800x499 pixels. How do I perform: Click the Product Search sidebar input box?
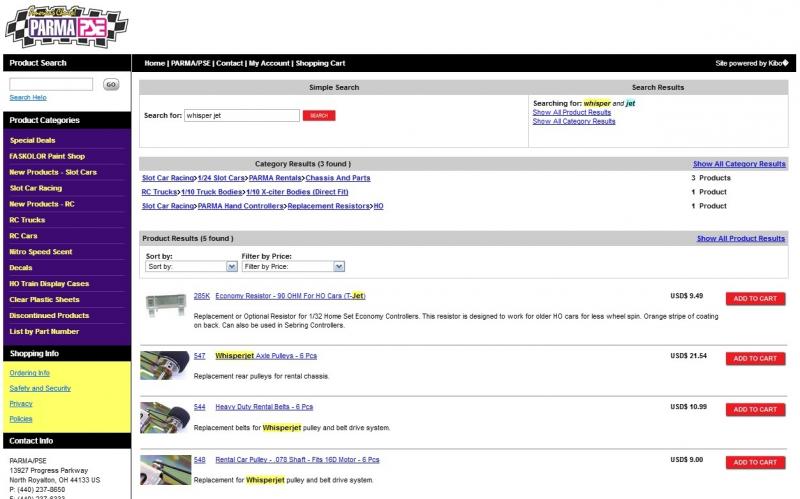pyautogui.click(x=51, y=84)
